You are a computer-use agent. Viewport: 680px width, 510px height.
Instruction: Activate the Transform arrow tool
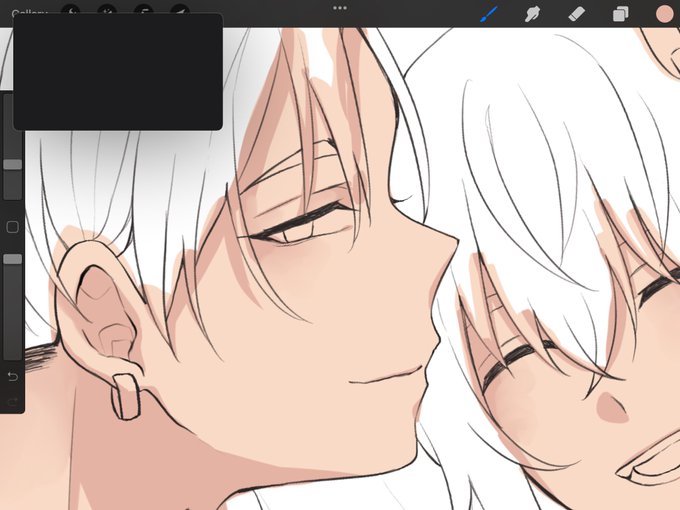(180, 10)
